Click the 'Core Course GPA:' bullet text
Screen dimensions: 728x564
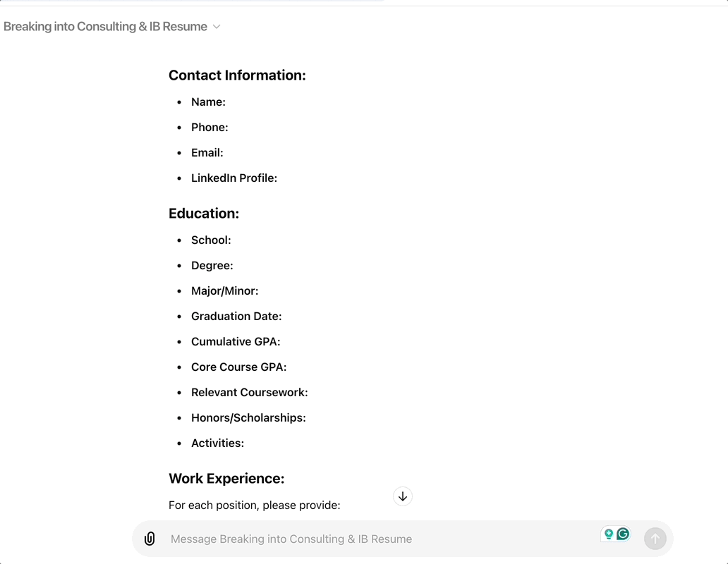[238, 367]
